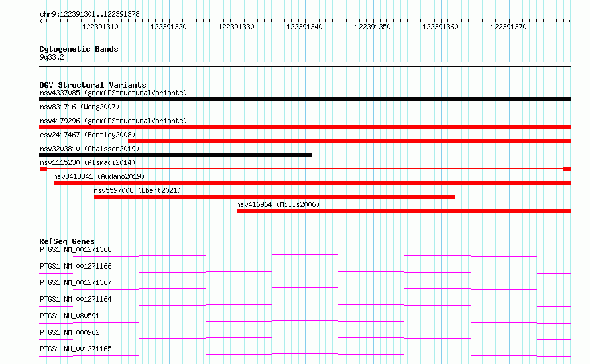The height and width of the screenshot is (364, 590).
Task: Select ruler position 122391350
Action: click(373, 27)
